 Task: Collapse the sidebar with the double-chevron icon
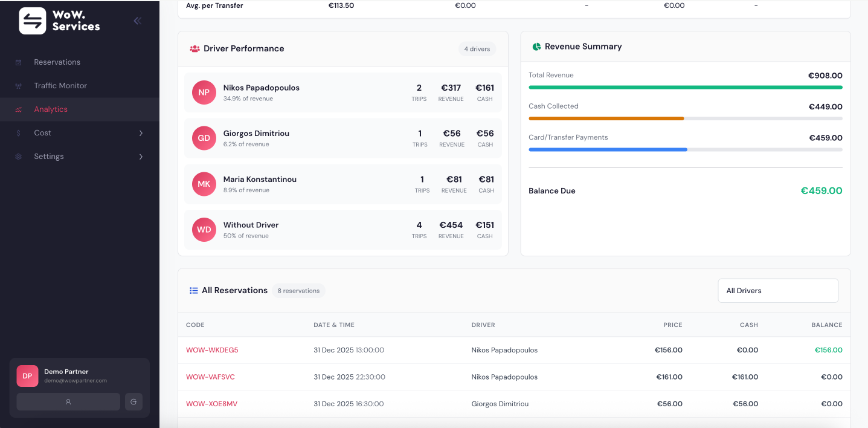[x=138, y=21]
